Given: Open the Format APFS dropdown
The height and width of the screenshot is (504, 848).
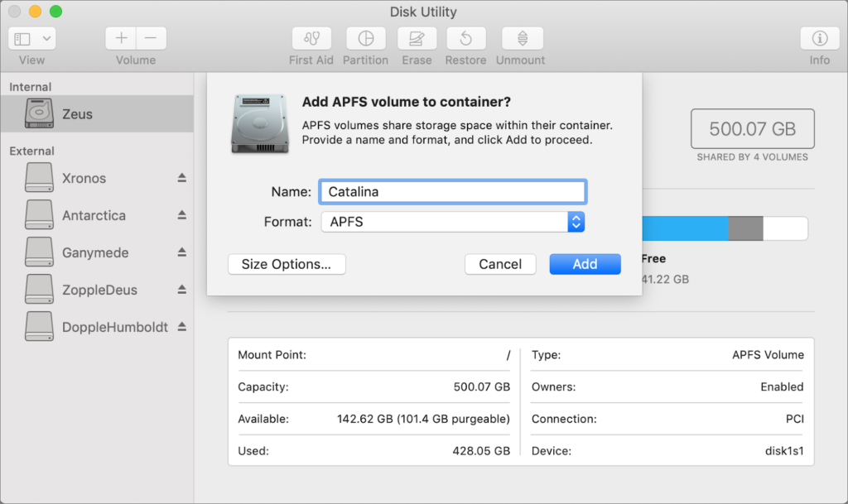Looking at the screenshot, I should [x=452, y=222].
